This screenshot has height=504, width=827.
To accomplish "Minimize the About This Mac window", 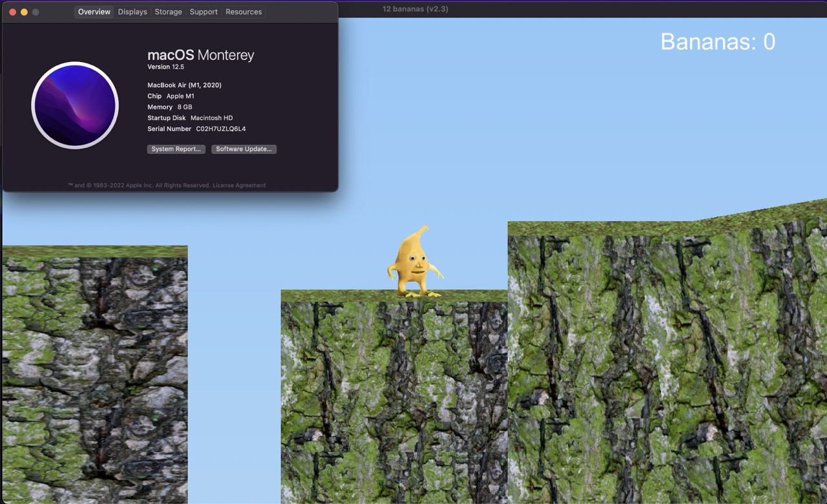I will pos(24,11).
